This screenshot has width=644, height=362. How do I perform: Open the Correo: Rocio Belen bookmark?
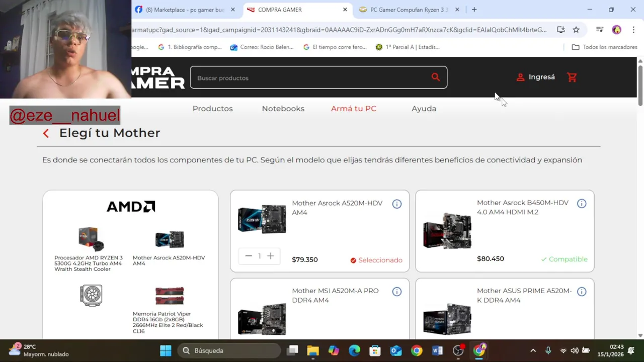click(x=262, y=47)
